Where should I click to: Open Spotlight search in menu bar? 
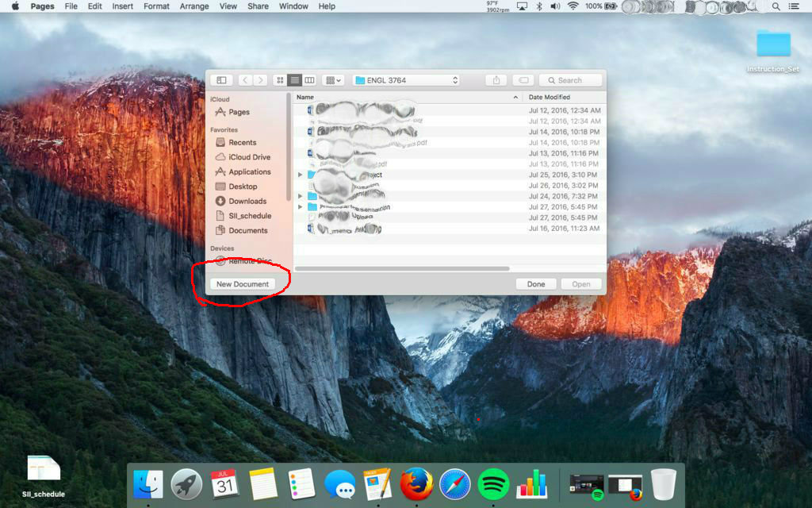[x=776, y=6]
